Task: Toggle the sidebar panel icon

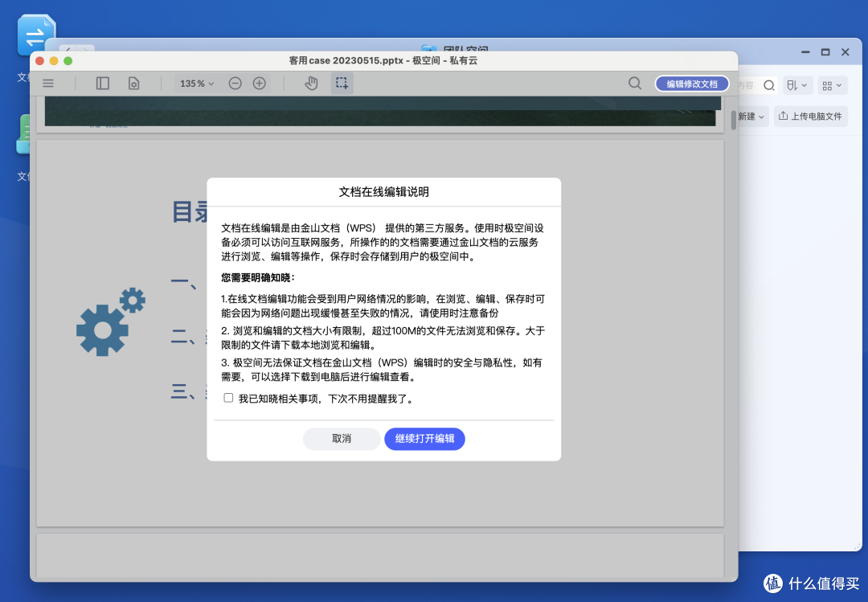Action: [x=102, y=83]
